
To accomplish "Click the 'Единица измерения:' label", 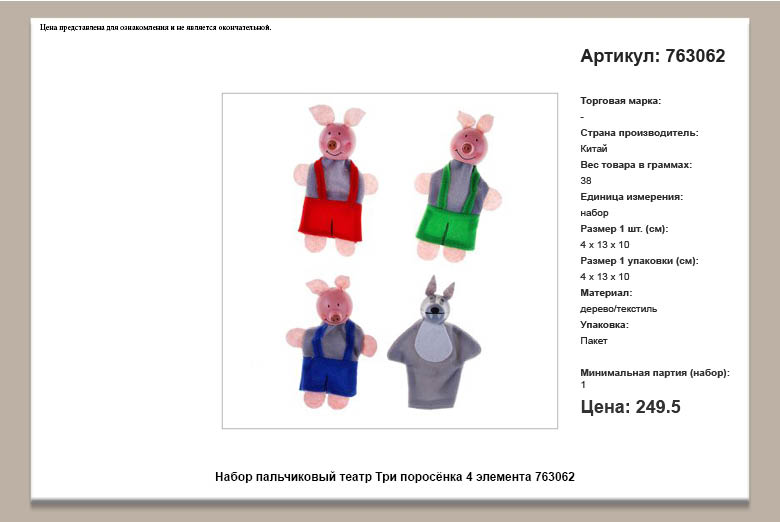I will (631, 197).
